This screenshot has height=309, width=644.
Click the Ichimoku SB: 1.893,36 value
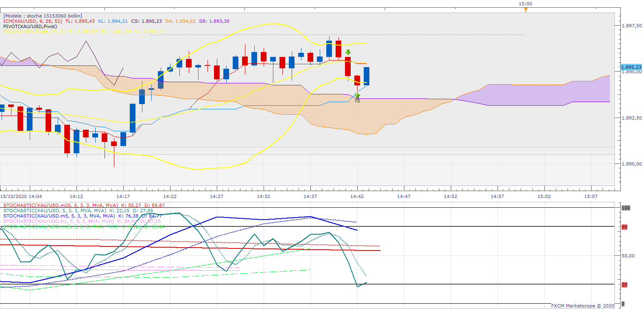pyautogui.click(x=214, y=21)
